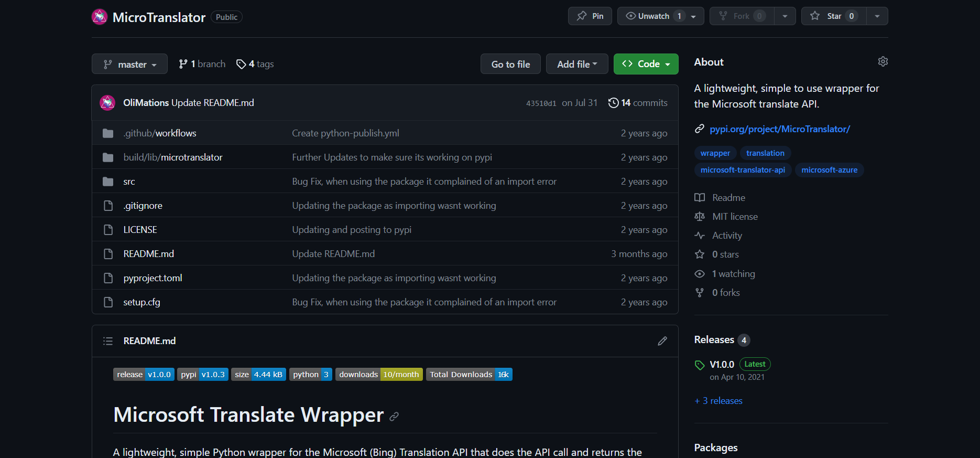Viewport: 980px width, 458px height.
Task: Click the python 3 badge
Action: pyautogui.click(x=311, y=375)
